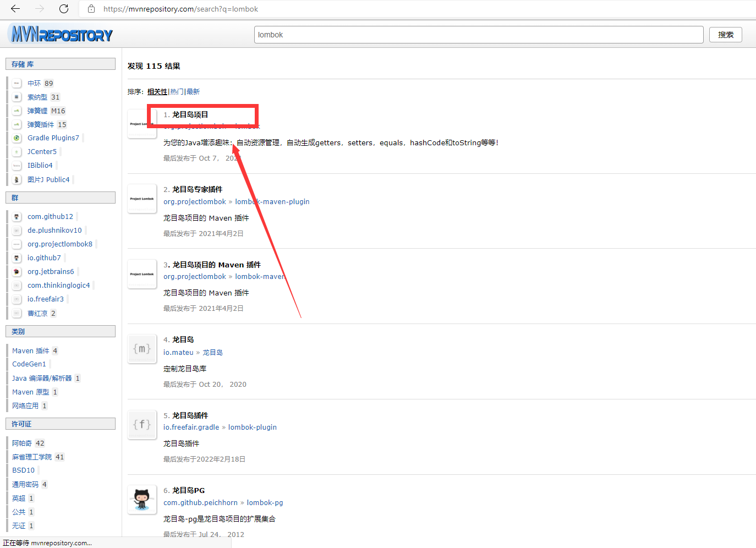Sort results by 最新
The image size is (756, 548).
tap(193, 92)
